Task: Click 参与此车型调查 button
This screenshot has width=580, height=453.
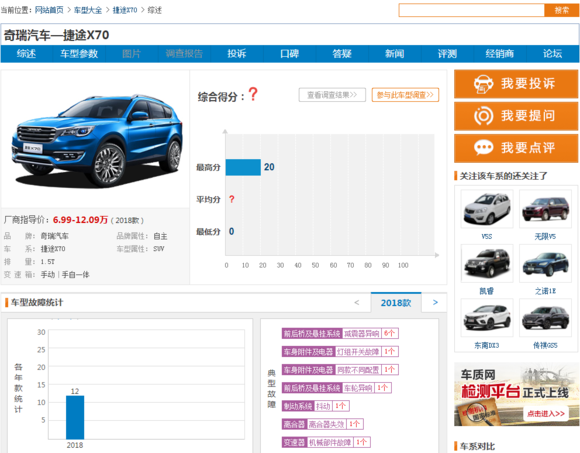Action: click(x=405, y=95)
